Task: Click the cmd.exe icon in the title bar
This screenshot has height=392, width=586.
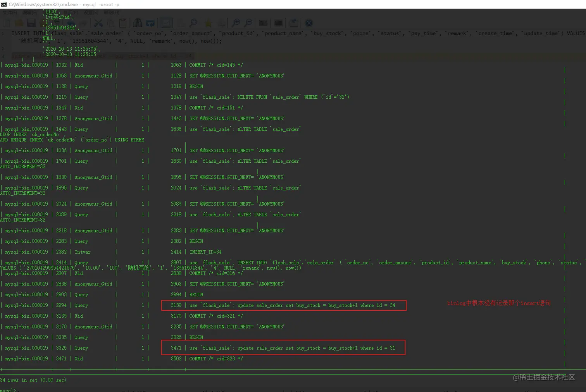Action: (4, 4)
